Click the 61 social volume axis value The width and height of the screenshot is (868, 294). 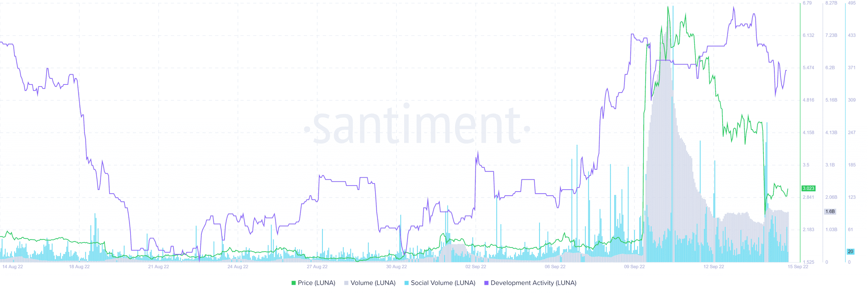(x=850, y=230)
